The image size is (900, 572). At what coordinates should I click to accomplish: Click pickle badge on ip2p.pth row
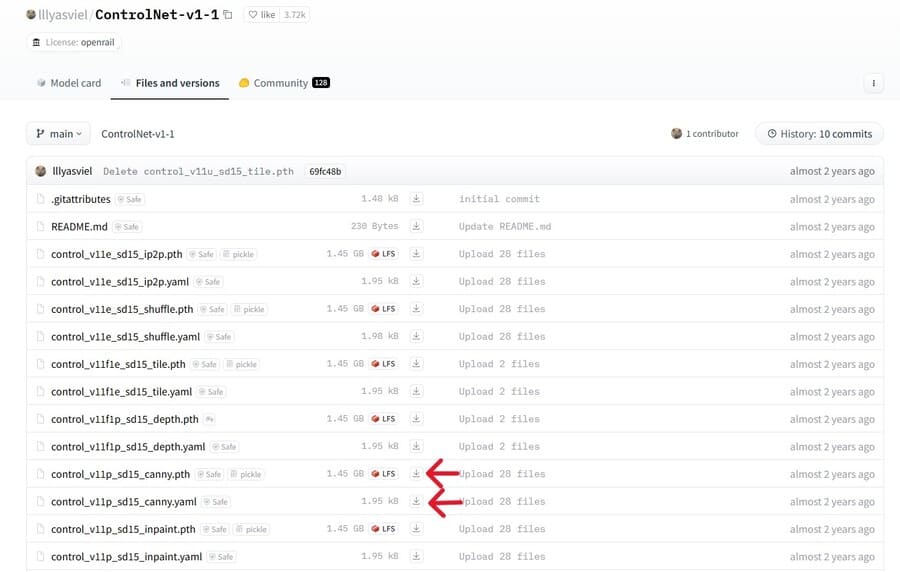coord(238,254)
